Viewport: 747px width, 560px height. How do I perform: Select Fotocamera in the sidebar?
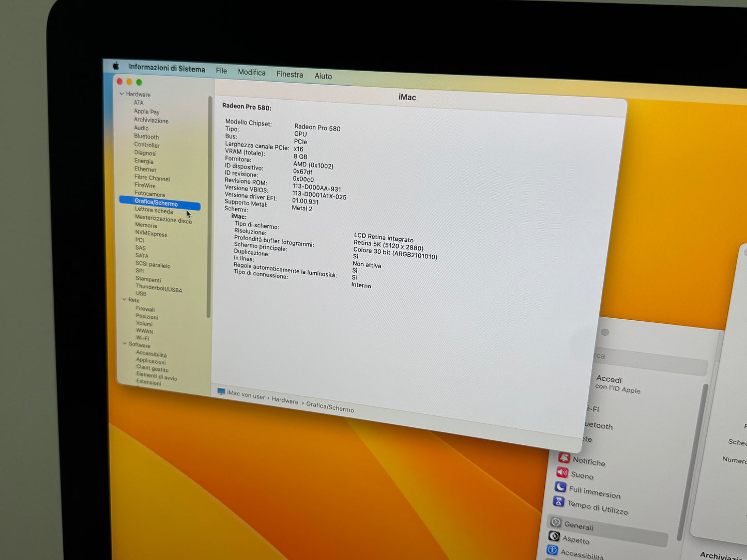pos(149,194)
